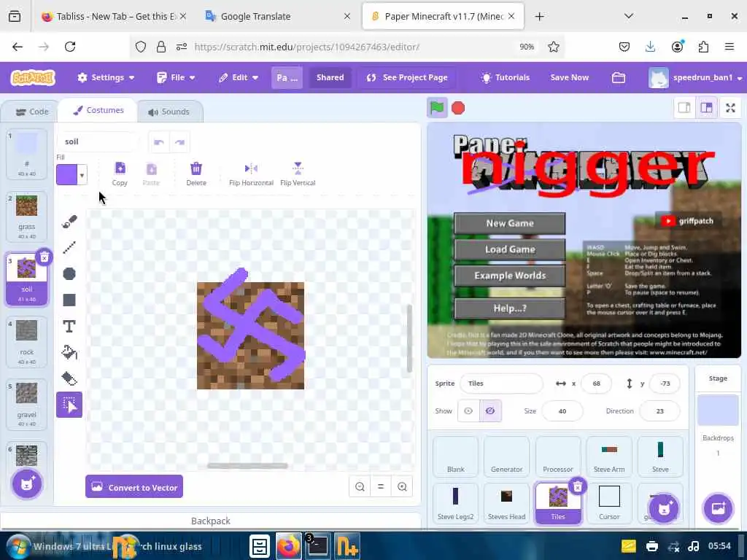Click the costume name field
Screen dimensions: 747x560
(x=98, y=142)
